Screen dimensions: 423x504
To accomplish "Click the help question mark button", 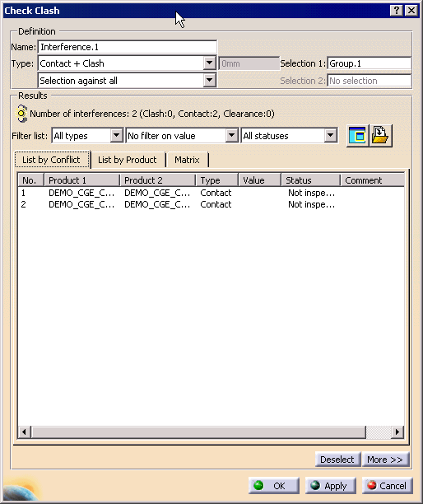I will [x=397, y=11].
